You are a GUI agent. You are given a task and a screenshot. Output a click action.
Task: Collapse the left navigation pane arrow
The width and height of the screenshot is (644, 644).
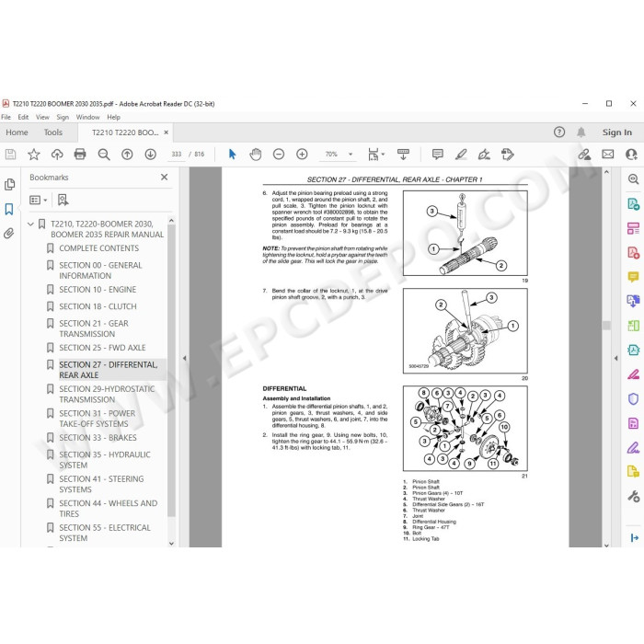pos(184,358)
